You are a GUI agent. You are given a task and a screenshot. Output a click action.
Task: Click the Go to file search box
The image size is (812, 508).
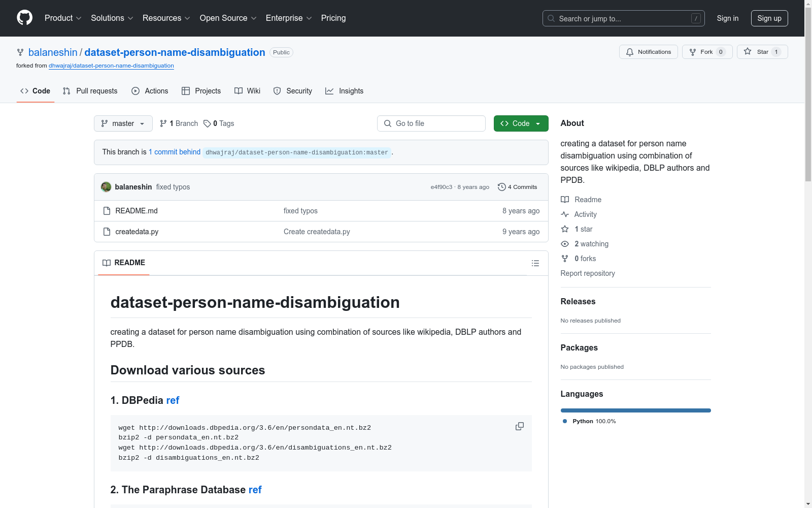(x=431, y=123)
